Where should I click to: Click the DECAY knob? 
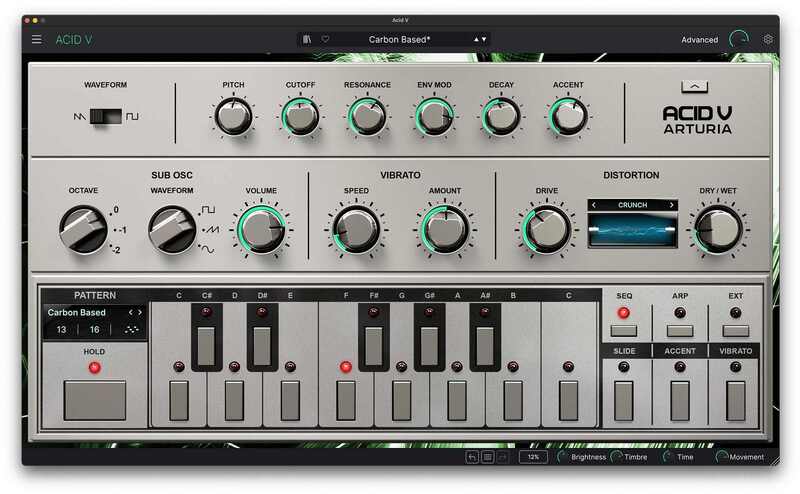[501, 116]
